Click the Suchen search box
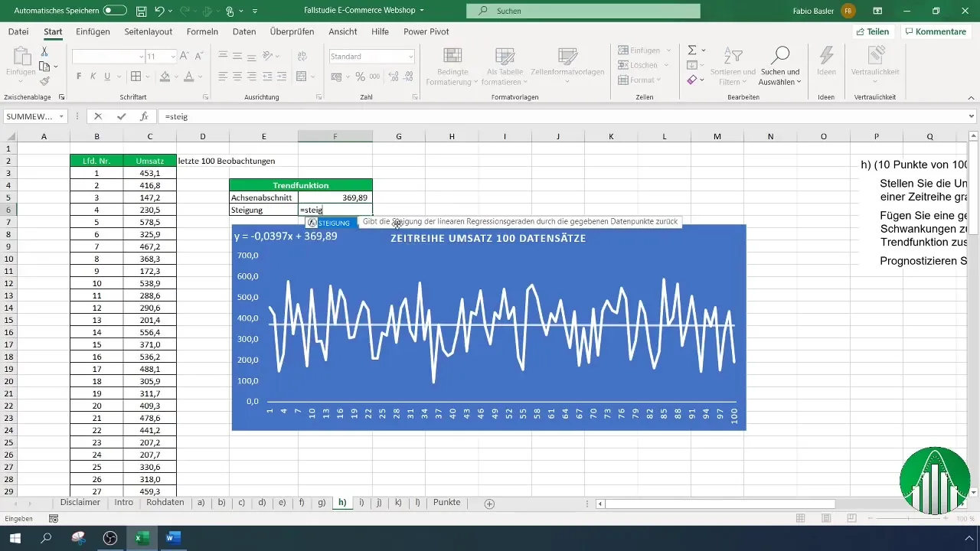The width and height of the screenshot is (980, 551). pos(583,11)
